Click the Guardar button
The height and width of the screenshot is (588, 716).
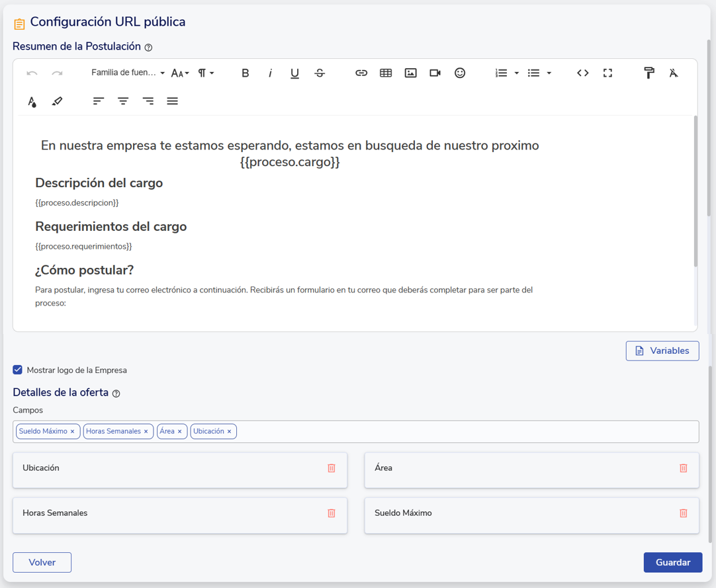[x=672, y=562]
